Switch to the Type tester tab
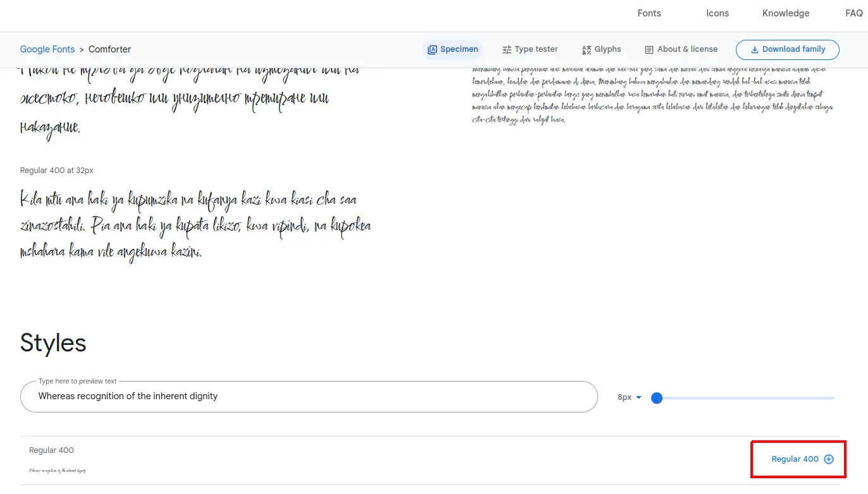868x494 pixels. tap(530, 49)
